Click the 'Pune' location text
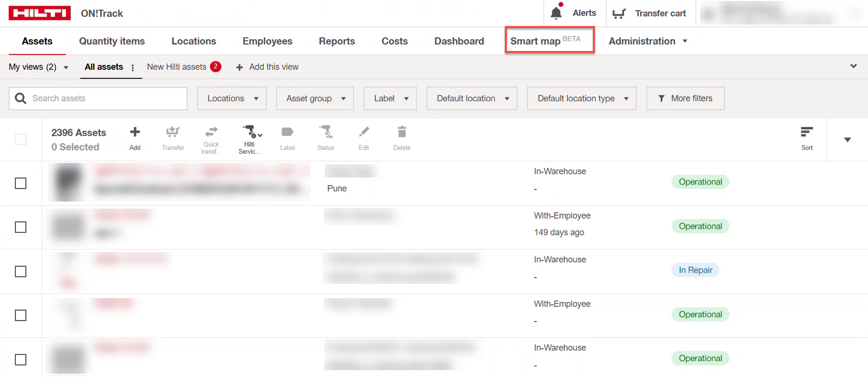This screenshot has height=378, width=868. 337,188
